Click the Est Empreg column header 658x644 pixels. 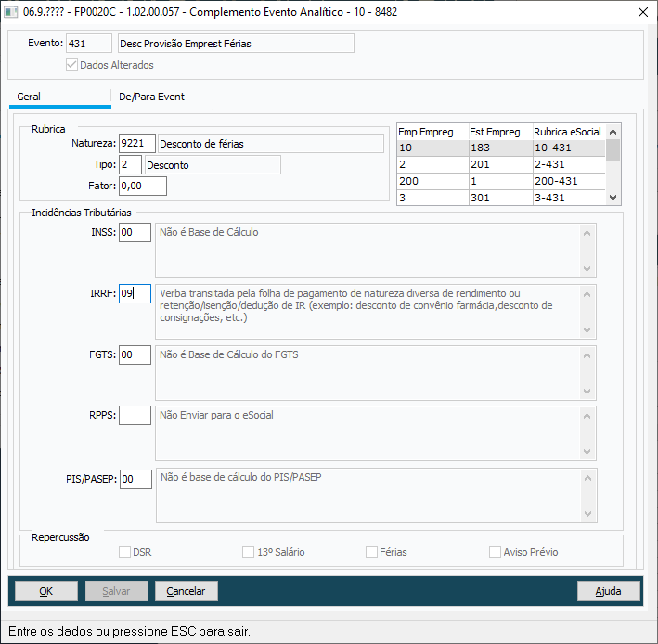click(x=500, y=132)
